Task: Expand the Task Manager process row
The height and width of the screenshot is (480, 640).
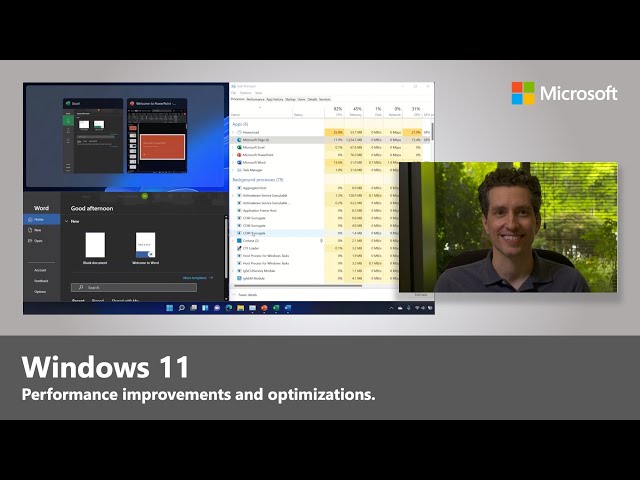Action: (x=233, y=170)
